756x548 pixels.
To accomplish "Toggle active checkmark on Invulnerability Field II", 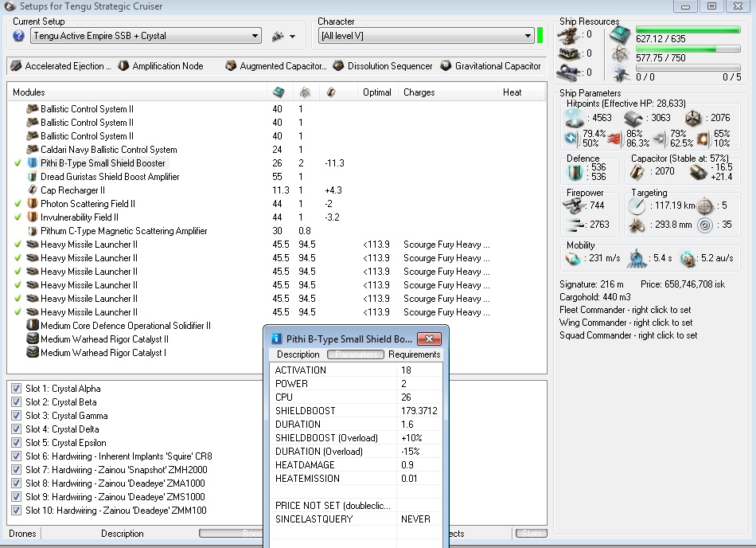I will (18, 217).
